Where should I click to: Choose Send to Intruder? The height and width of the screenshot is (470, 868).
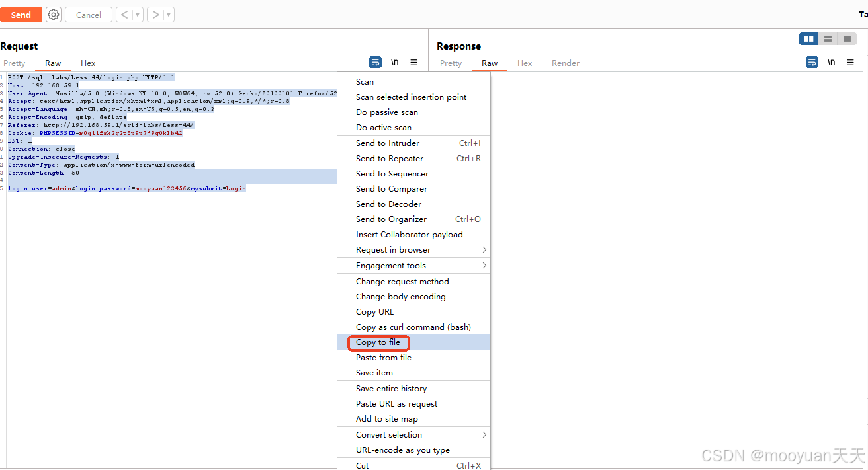tap(413, 143)
